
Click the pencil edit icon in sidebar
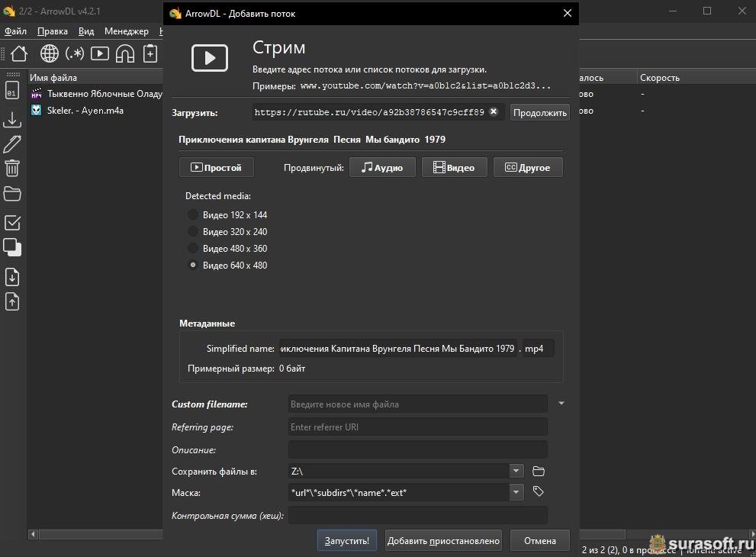tap(12, 143)
